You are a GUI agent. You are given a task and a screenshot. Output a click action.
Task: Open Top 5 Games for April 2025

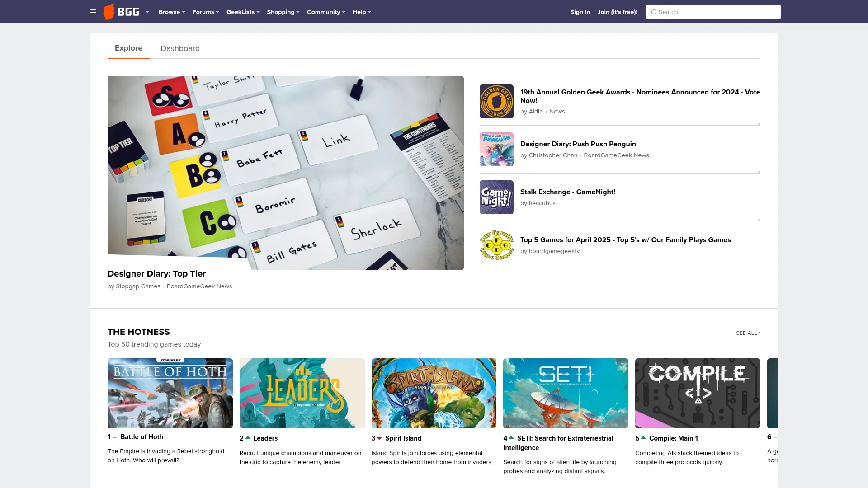click(625, 240)
